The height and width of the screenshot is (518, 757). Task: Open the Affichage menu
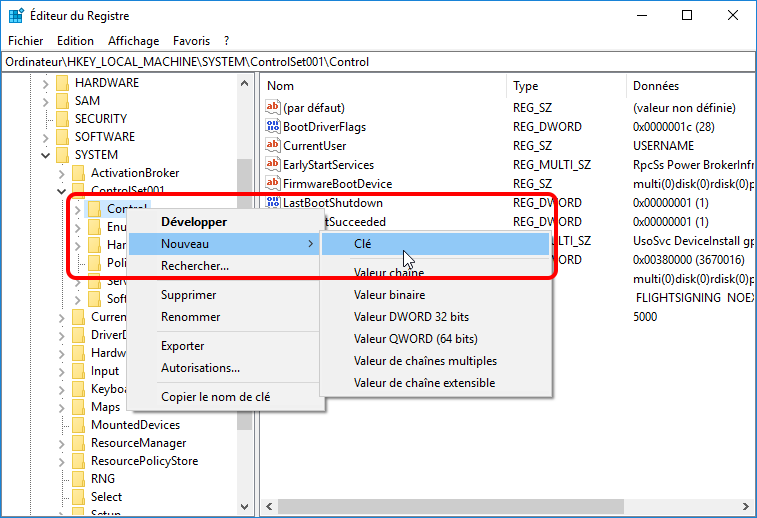coord(134,41)
